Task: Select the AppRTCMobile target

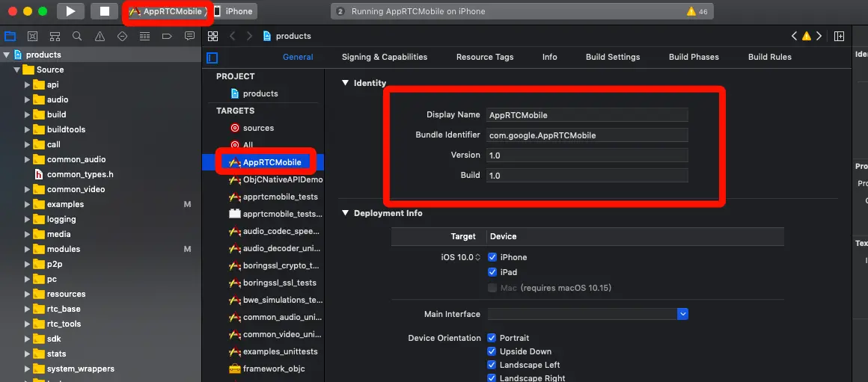Action: [266, 162]
